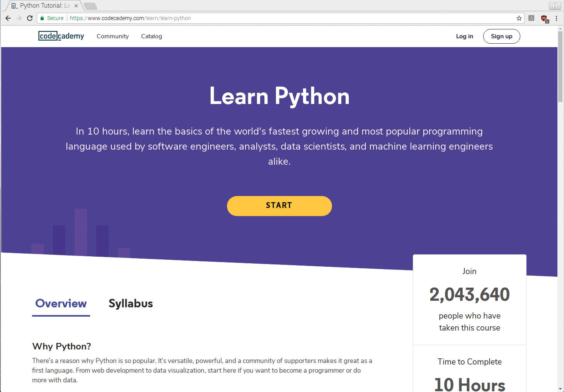
Task: Click the scrollbar up arrow
Action: 560,29
